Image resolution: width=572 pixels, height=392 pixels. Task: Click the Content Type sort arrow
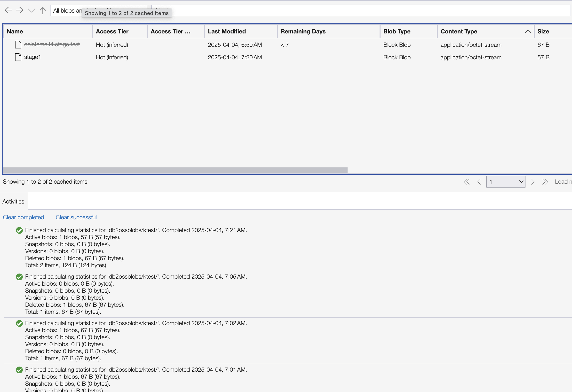[527, 31]
